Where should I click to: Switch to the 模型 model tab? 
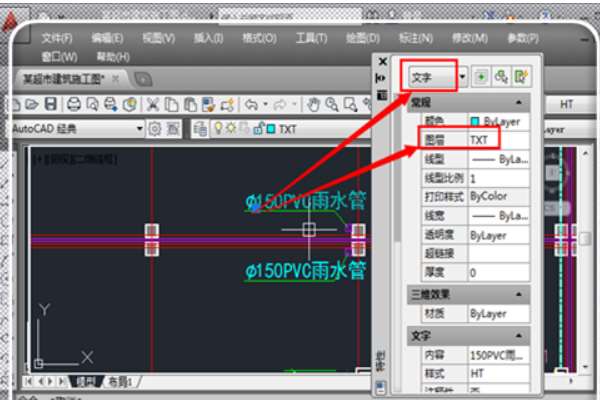pos(86,381)
